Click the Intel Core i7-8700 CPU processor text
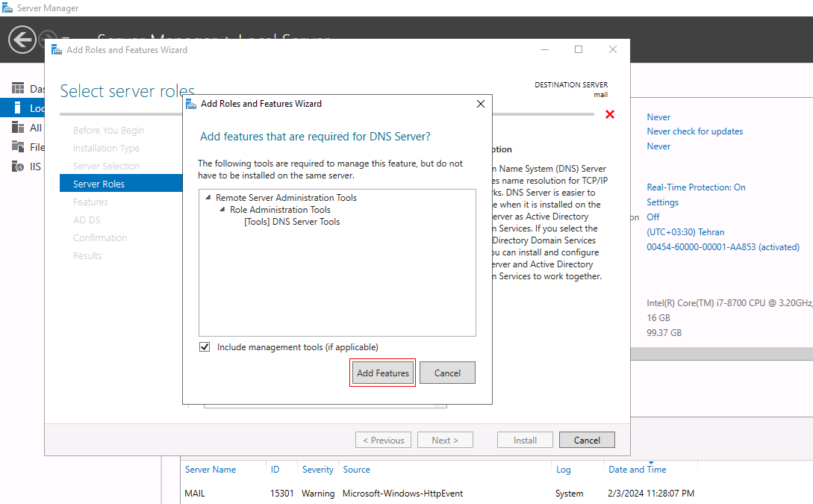813x504 pixels. tap(729, 303)
